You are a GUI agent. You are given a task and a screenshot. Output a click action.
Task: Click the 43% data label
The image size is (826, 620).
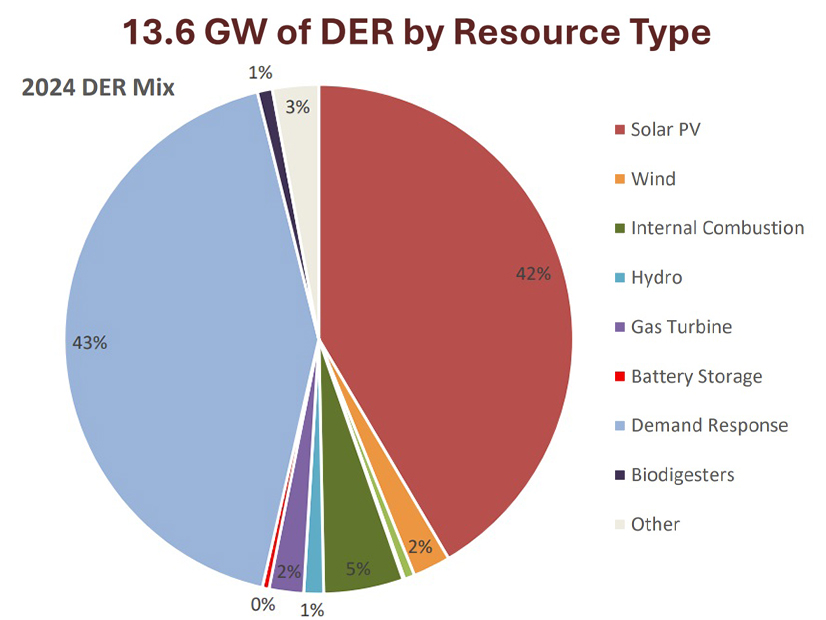click(91, 343)
